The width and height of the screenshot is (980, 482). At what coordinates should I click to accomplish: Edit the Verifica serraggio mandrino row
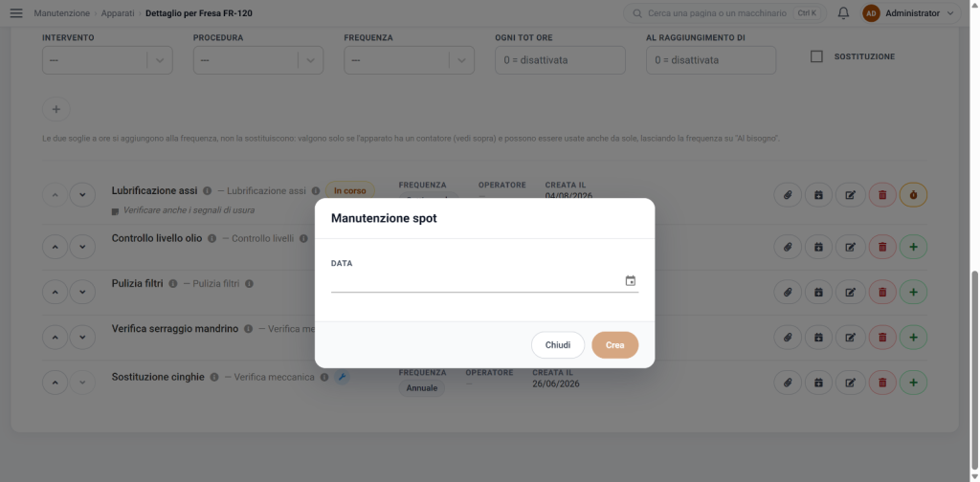point(851,338)
